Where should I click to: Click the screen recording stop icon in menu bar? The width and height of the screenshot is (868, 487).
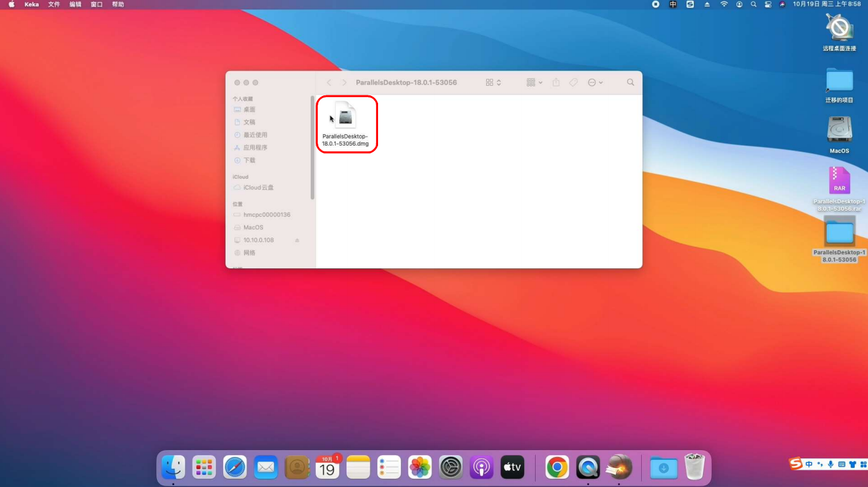[x=656, y=4]
